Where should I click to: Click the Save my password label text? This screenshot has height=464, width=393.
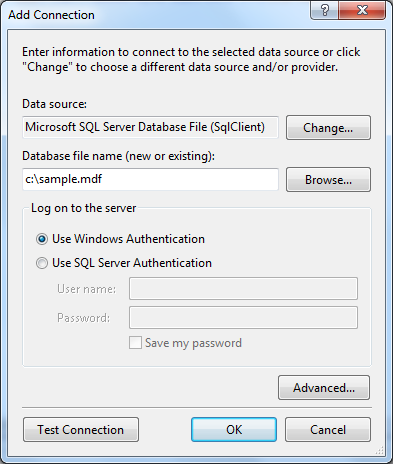[193, 343]
